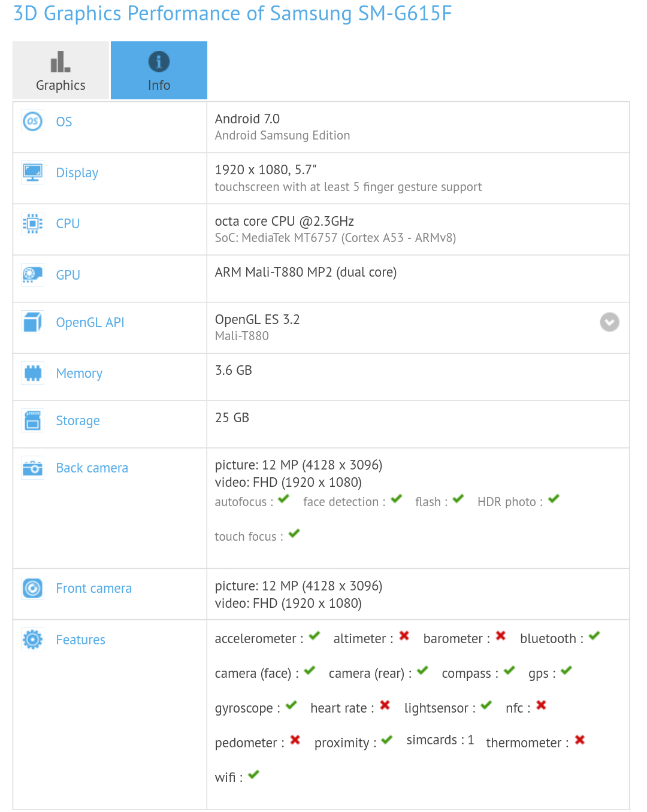Select the storage value 25 GB
647x812 pixels.
[232, 417]
